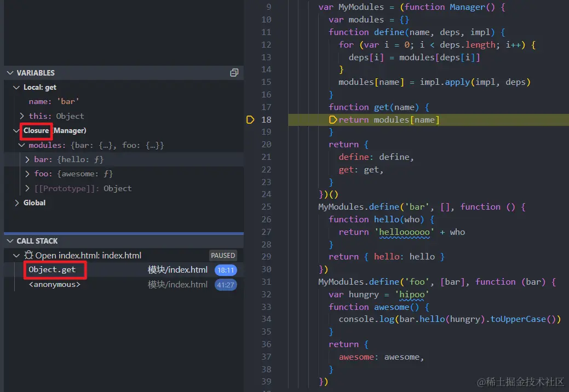Expand the bar: {hello: f} entry
The height and width of the screenshot is (392, 569).
coord(27,159)
